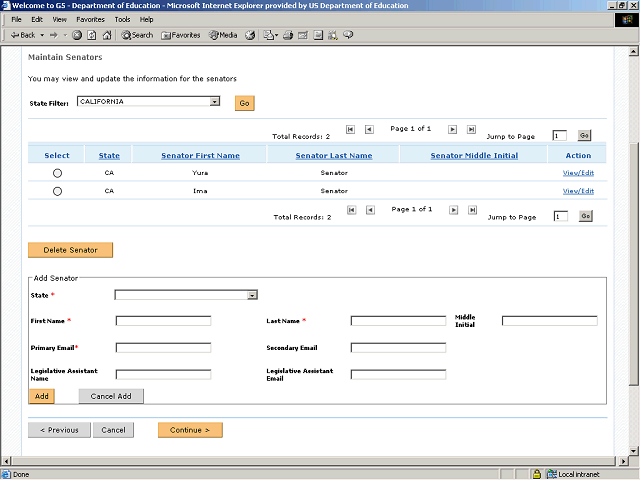Image resolution: width=640 pixels, height=480 pixels.
Task: Sort by Senator First Name column
Action: click(200, 156)
